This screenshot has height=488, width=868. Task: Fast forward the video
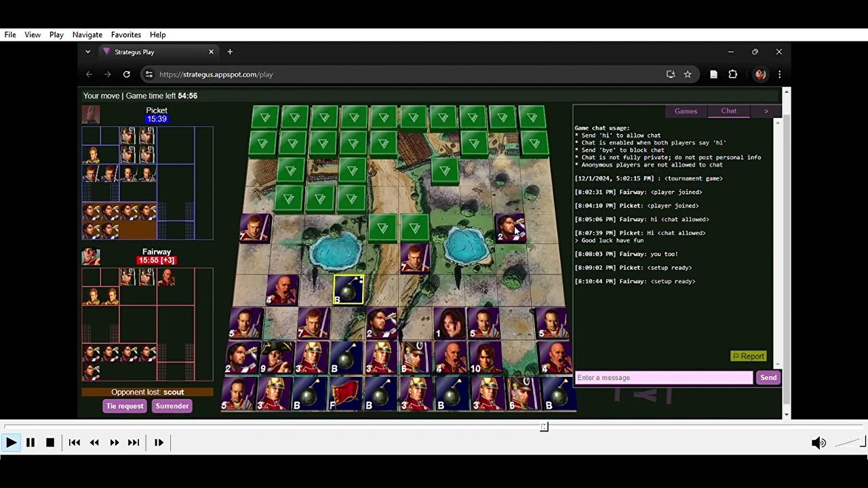tap(114, 443)
